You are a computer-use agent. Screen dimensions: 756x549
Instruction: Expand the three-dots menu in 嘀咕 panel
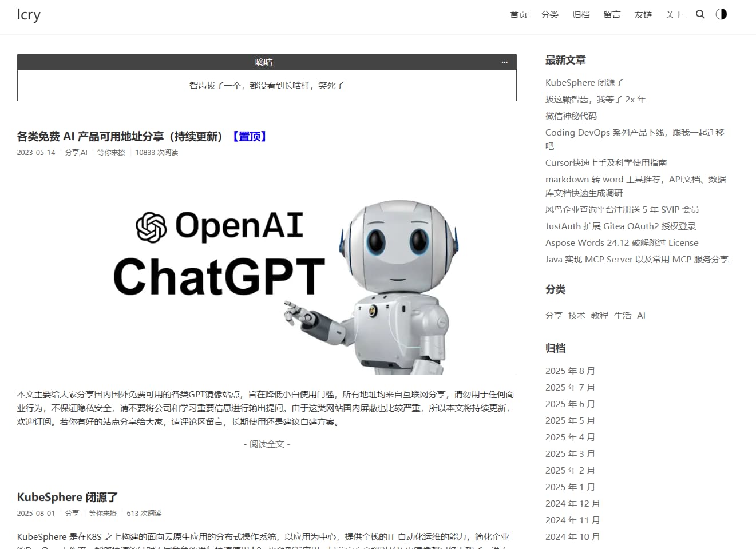pos(504,62)
